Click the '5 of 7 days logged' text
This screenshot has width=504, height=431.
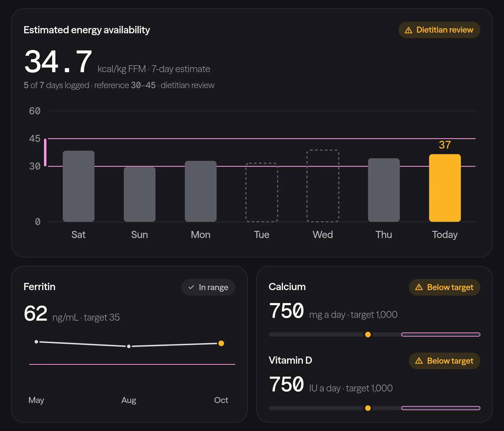coord(56,85)
